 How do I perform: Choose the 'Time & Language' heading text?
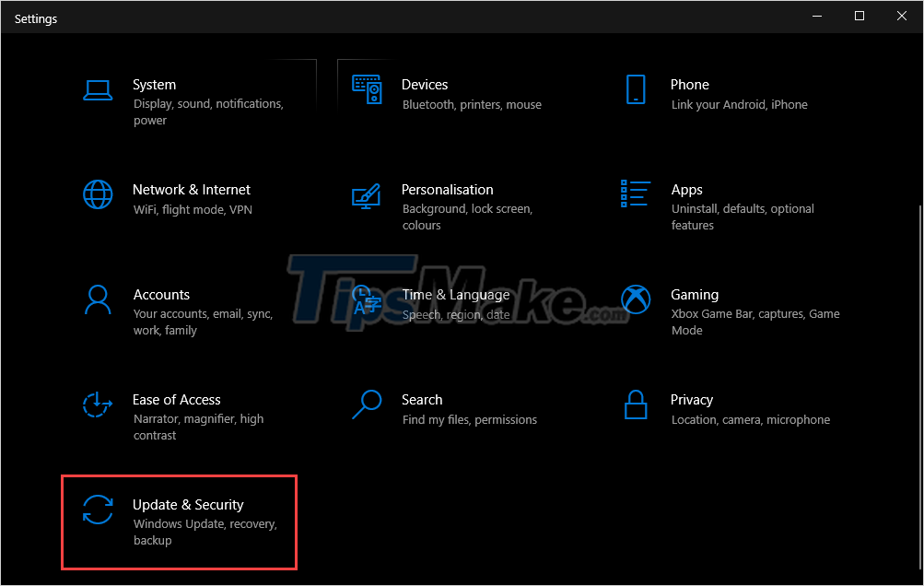[x=456, y=295]
